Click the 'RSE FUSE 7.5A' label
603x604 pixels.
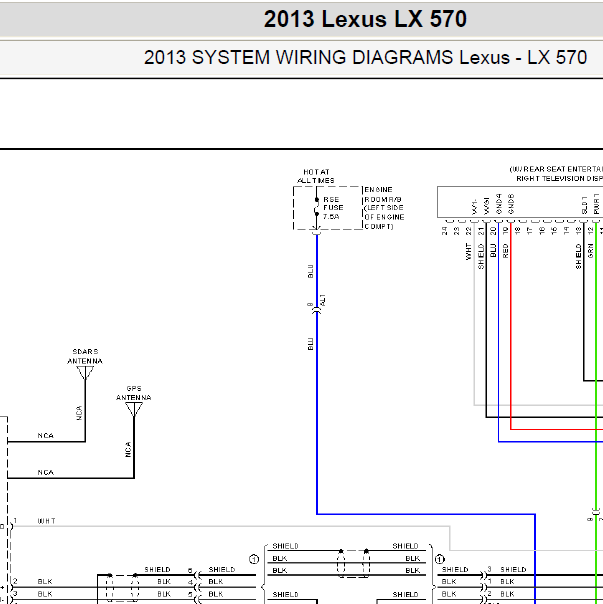point(333,208)
